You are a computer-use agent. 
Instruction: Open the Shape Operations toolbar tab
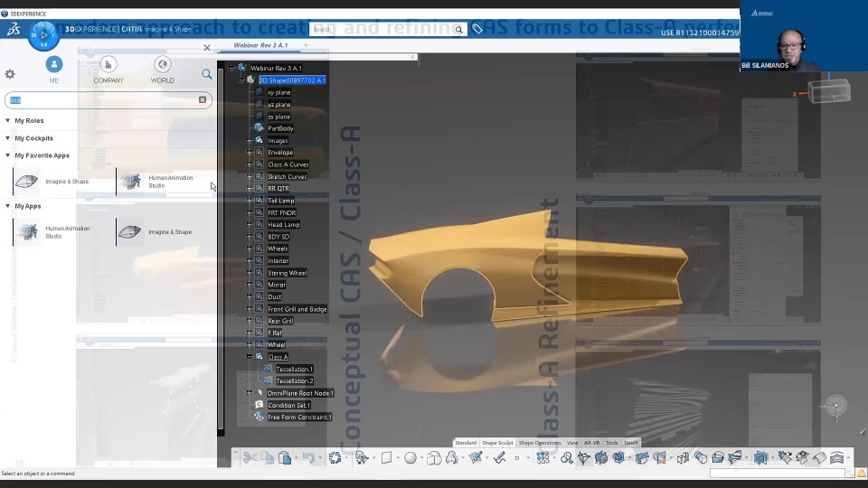click(540, 443)
